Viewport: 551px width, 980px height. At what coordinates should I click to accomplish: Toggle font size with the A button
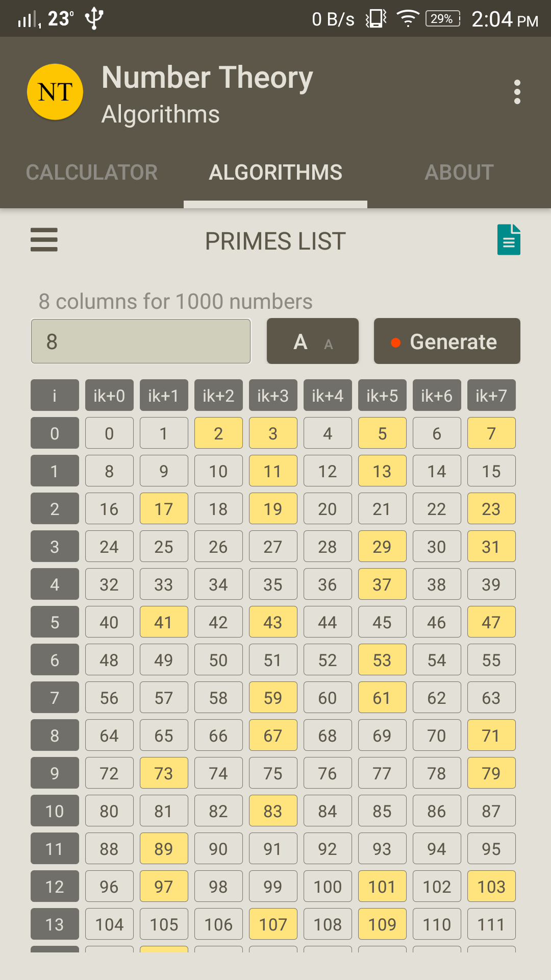(x=313, y=341)
